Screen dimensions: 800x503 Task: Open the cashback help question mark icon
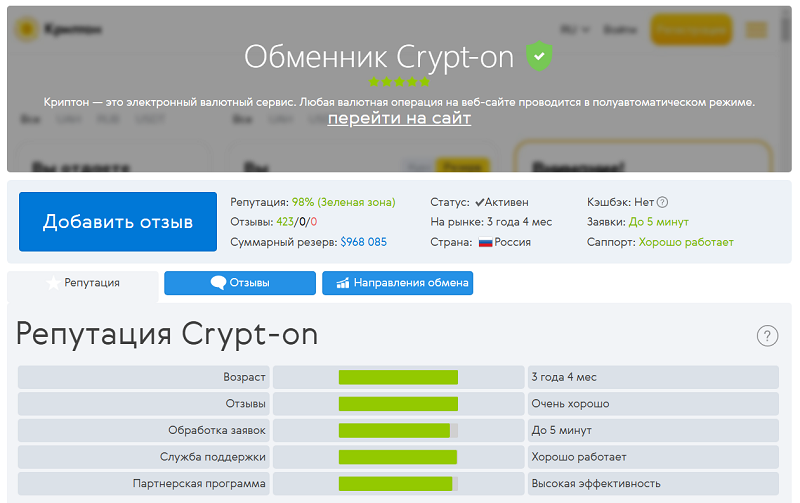662,202
